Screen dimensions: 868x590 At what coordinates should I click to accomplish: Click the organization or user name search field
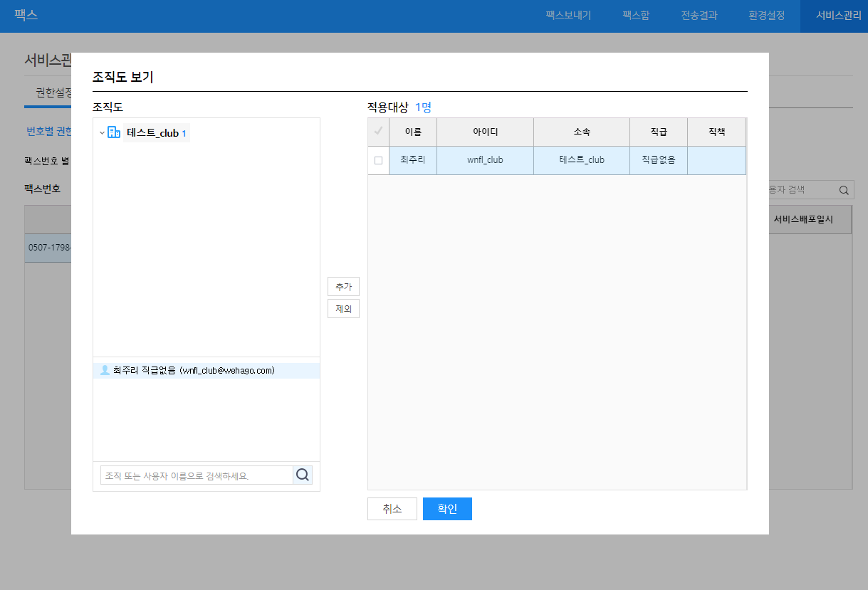point(197,475)
